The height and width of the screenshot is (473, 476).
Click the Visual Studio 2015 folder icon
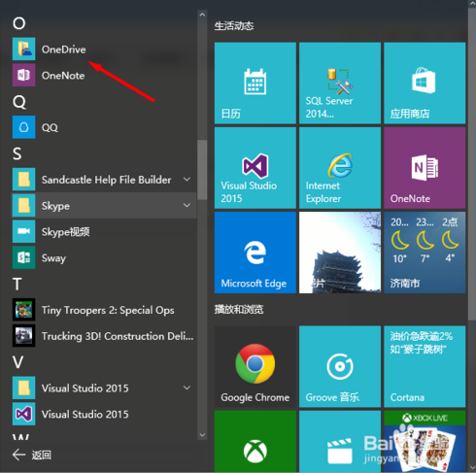[x=23, y=388]
